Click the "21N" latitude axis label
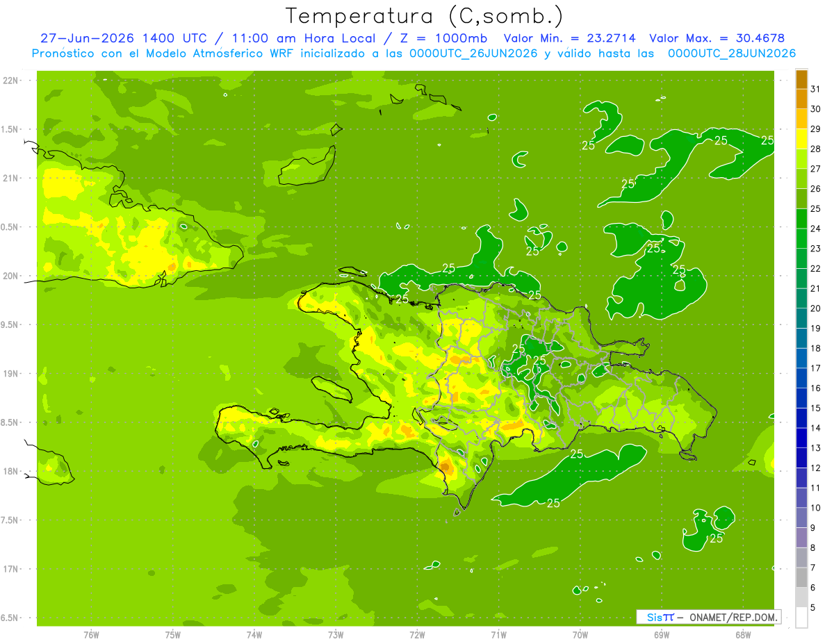Viewport: 834px width, 644px height. (x=10, y=178)
